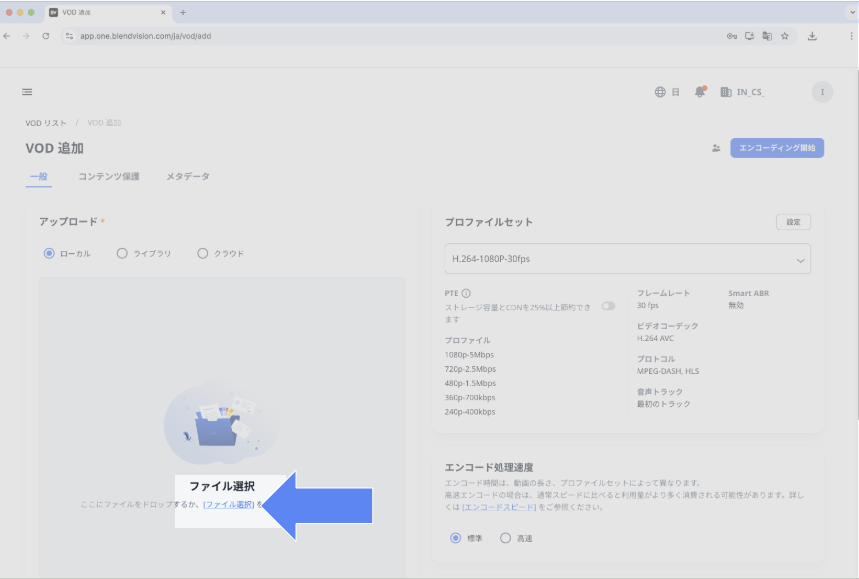Click the エンコーディング開始 button
The height and width of the screenshot is (579, 859).
777,148
